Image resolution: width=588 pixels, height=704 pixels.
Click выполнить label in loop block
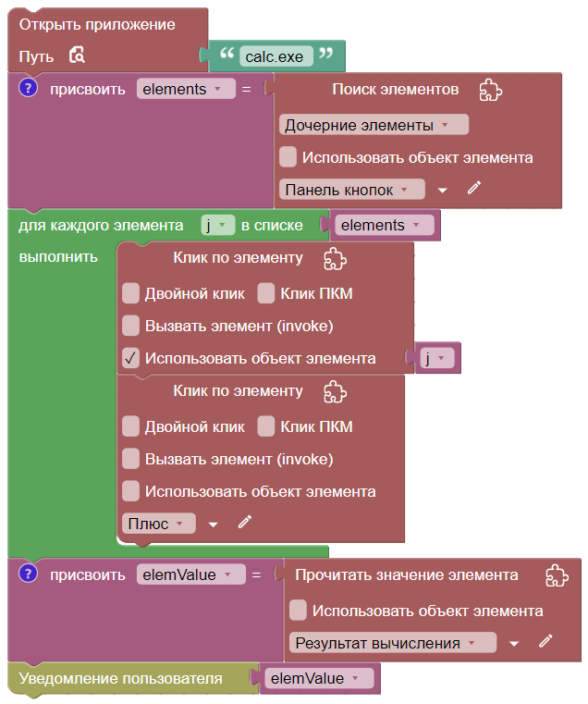coord(58,257)
